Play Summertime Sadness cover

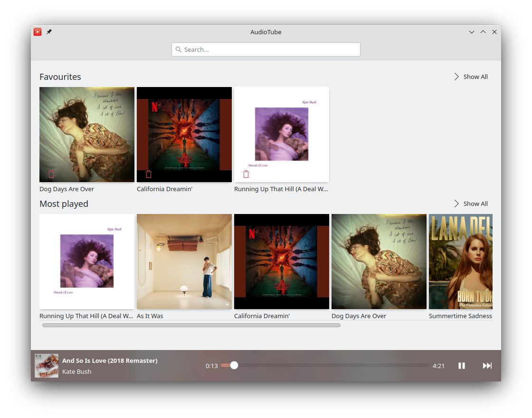coord(461,262)
